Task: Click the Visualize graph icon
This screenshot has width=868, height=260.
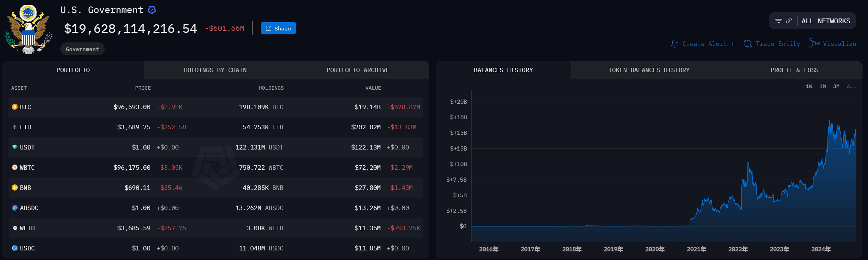Action: point(814,44)
